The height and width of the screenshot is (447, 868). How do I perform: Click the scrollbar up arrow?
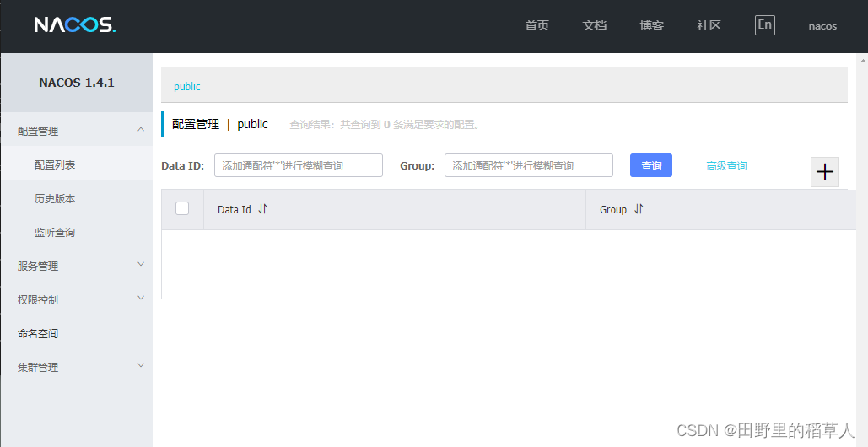coord(863,59)
